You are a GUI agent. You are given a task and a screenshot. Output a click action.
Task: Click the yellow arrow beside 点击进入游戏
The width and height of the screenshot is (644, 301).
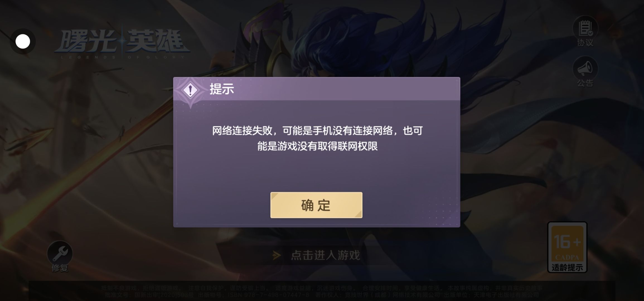coord(276,255)
